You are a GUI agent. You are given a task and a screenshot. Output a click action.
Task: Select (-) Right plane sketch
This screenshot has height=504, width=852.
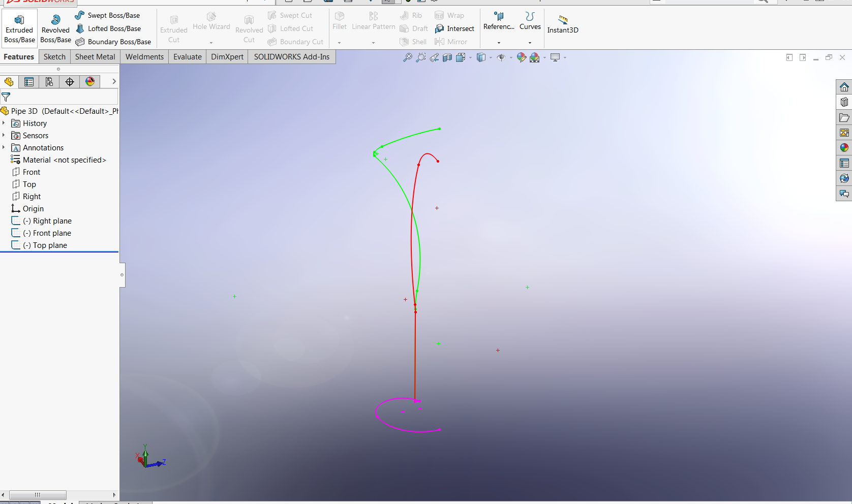(42, 220)
